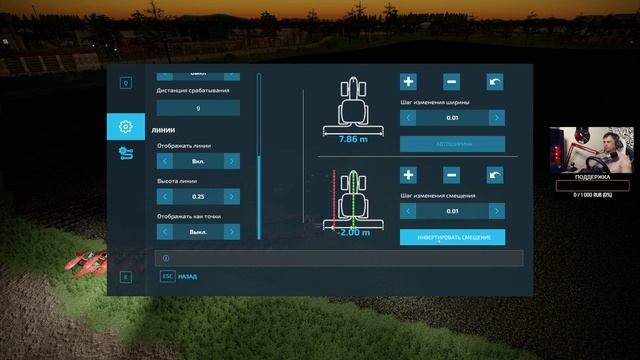640x360 pixels.
Task: Click the ESC key icon
Action: (168, 276)
